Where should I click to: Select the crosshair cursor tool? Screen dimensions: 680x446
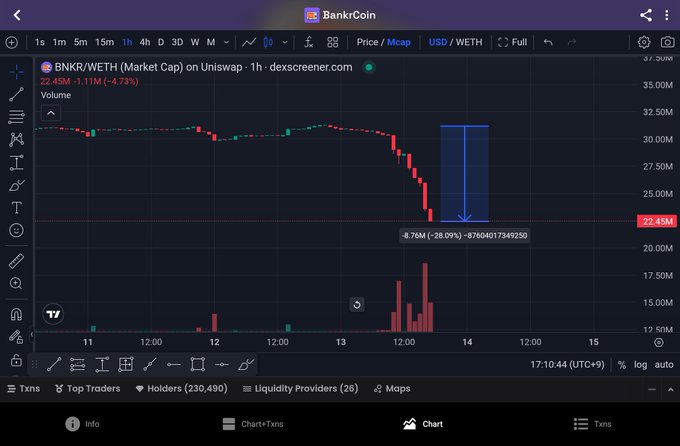(16, 72)
